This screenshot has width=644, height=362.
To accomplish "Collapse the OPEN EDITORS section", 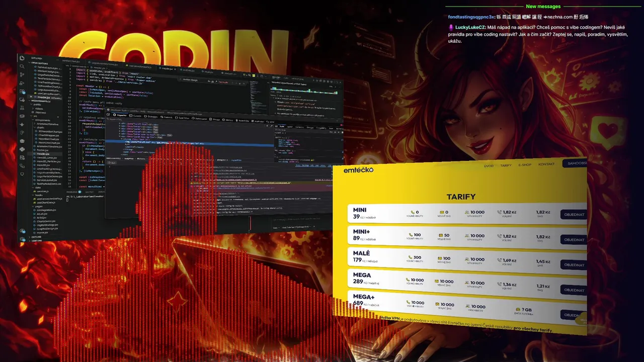I will 39,63.
